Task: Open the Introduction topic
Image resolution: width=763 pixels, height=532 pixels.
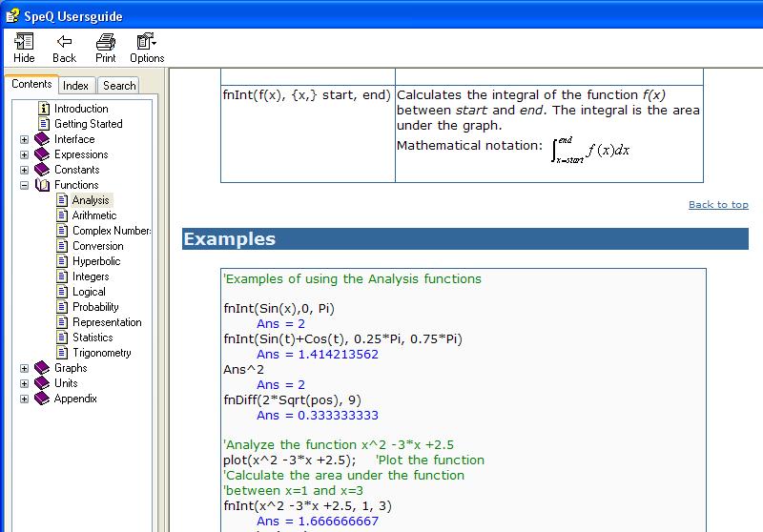Action: coord(81,109)
